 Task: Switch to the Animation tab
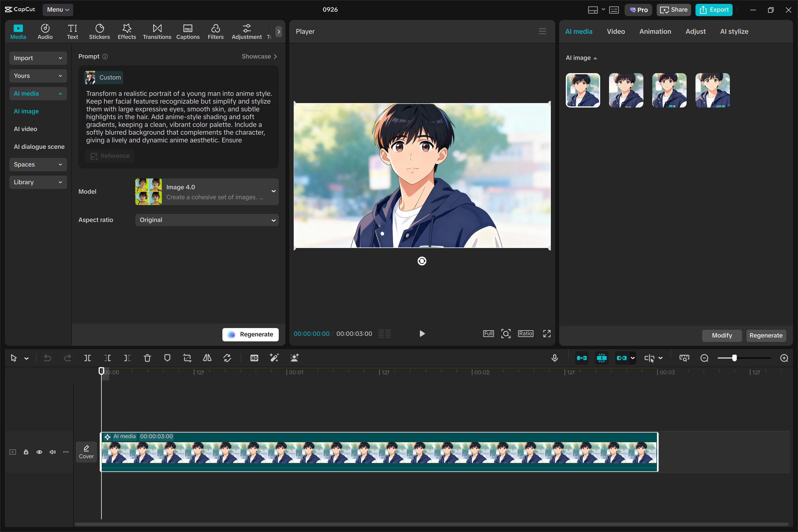(x=655, y=32)
